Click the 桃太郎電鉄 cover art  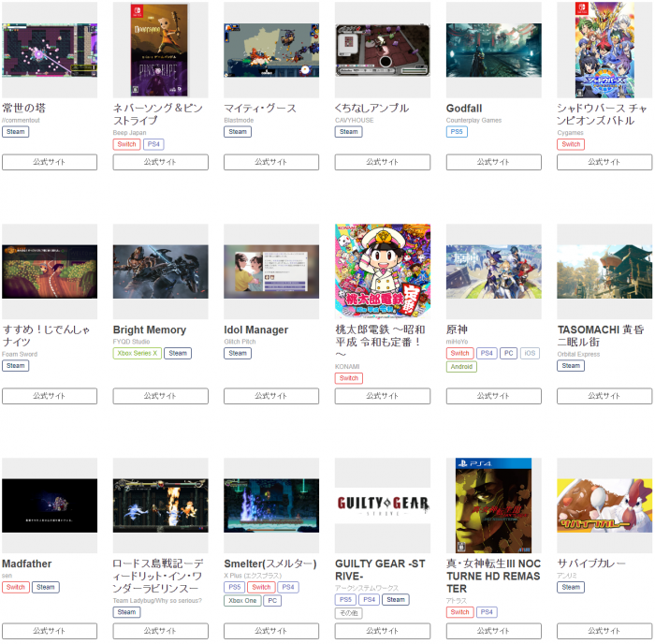click(382, 271)
